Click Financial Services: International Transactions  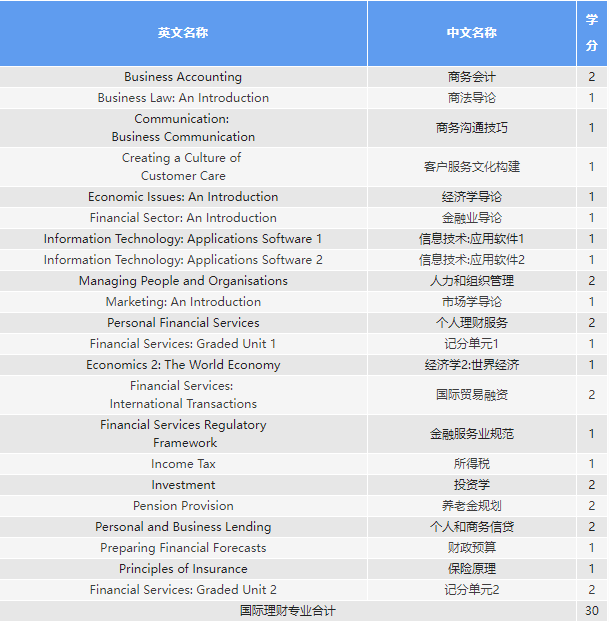[x=183, y=395]
